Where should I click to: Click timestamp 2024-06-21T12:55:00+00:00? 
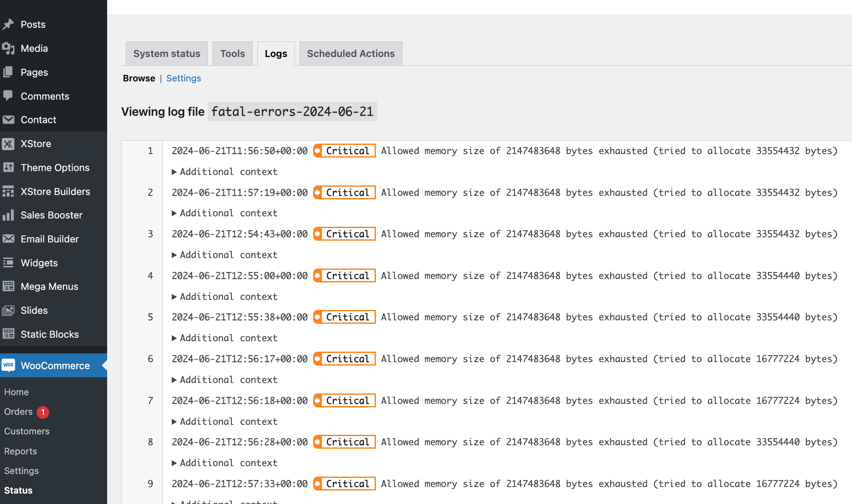240,276
